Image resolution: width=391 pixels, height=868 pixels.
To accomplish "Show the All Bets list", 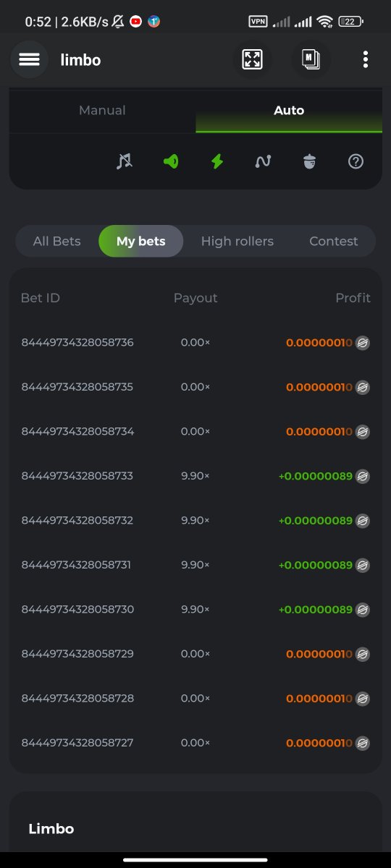I will point(57,242).
